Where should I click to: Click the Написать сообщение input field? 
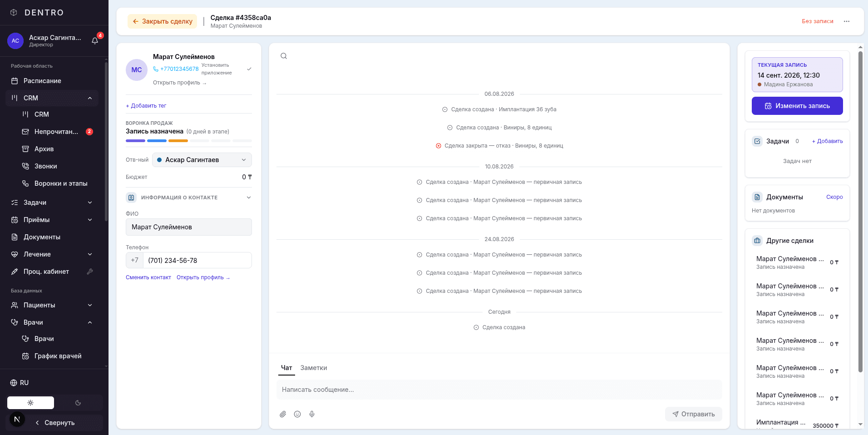499,390
